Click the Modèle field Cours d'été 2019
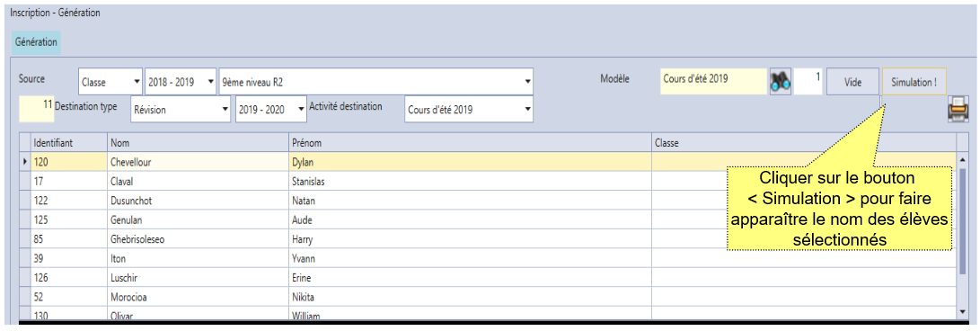Viewport: 980px width, 331px height. 714,81
